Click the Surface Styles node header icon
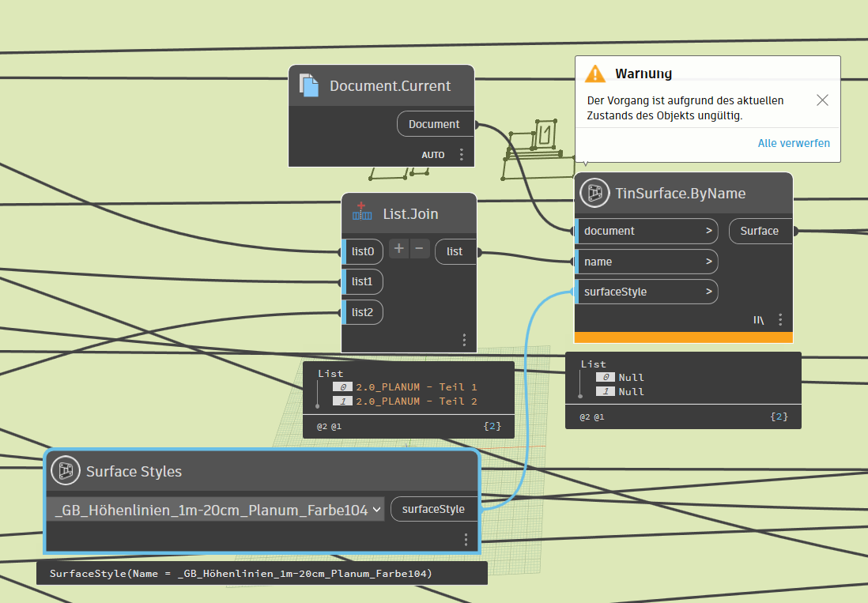Screen dimensions: 868x603 pos(64,470)
